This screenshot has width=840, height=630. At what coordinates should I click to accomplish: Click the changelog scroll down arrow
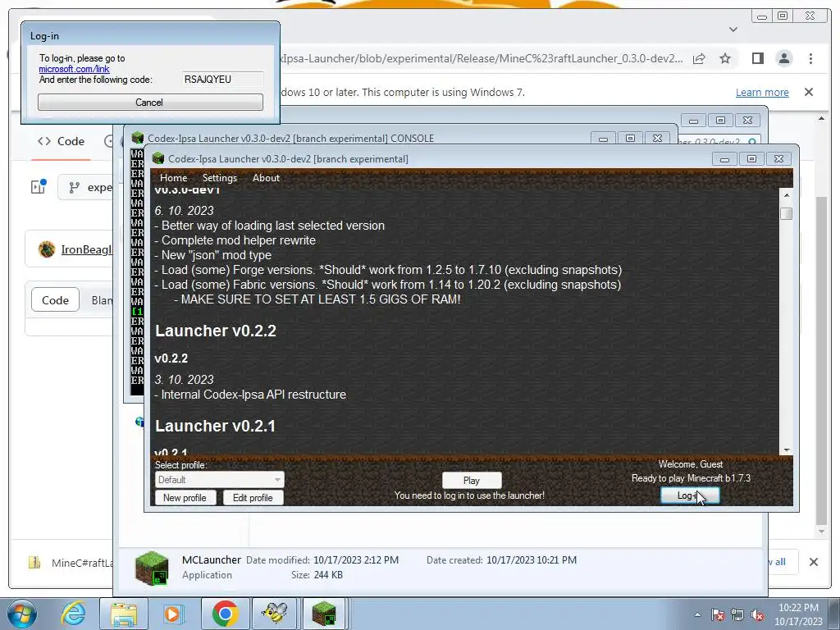click(787, 450)
